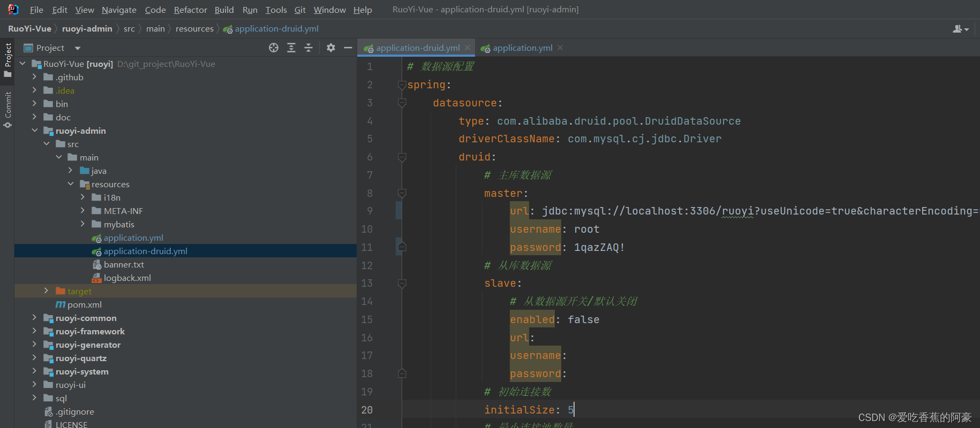Hide the Project tool window with minus icon

(348, 48)
